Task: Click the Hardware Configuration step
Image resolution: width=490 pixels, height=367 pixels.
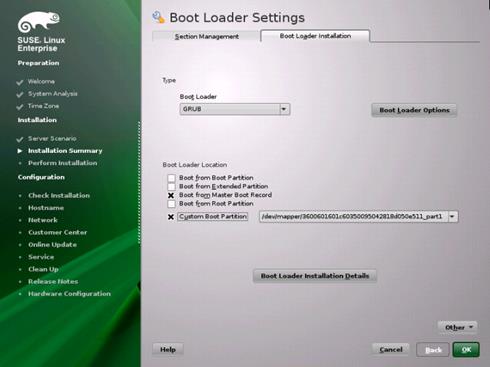Action: (70, 294)
